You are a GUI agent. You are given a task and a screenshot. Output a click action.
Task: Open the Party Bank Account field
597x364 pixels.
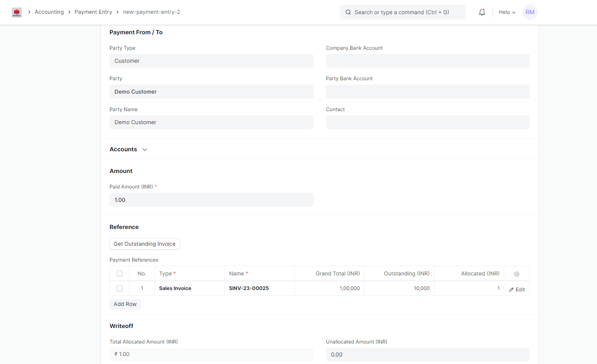[428, 92]
